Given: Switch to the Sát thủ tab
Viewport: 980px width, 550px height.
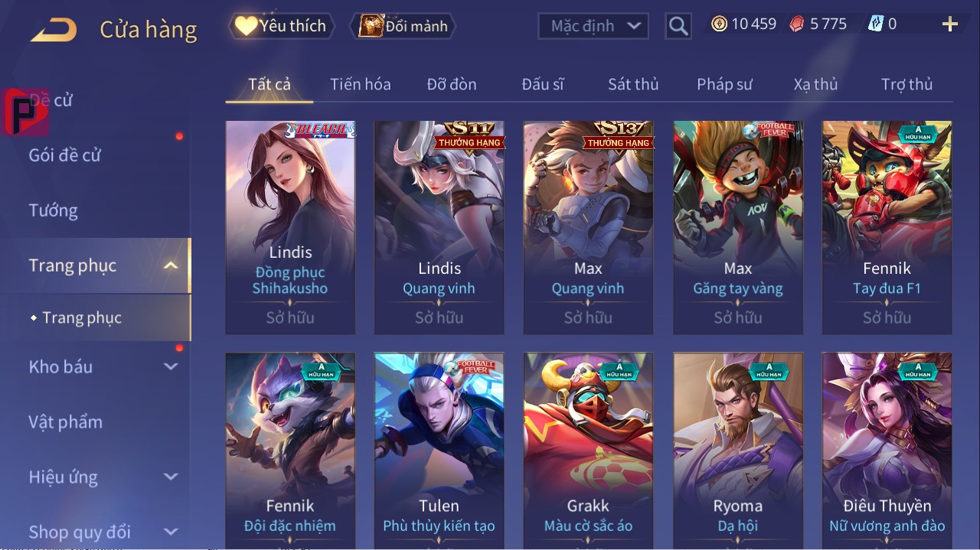Looking at the screenshot, I should tap(633, 84).
